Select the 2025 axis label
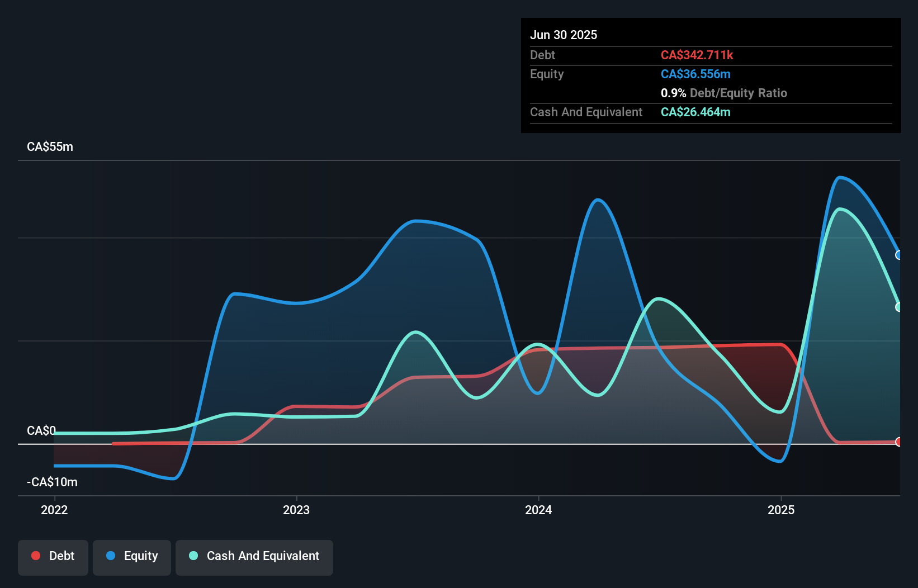 coord(782,510)
